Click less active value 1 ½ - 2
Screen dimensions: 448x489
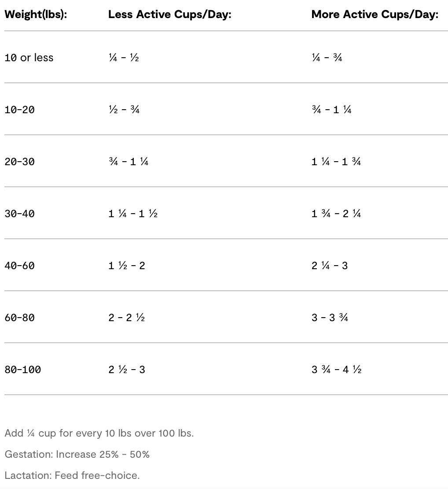point(127,266)
